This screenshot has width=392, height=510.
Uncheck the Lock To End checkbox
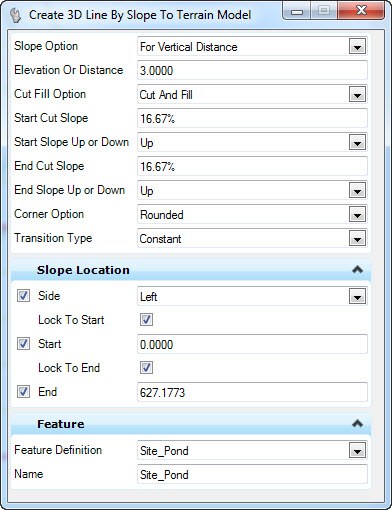(x=146, y=368)
